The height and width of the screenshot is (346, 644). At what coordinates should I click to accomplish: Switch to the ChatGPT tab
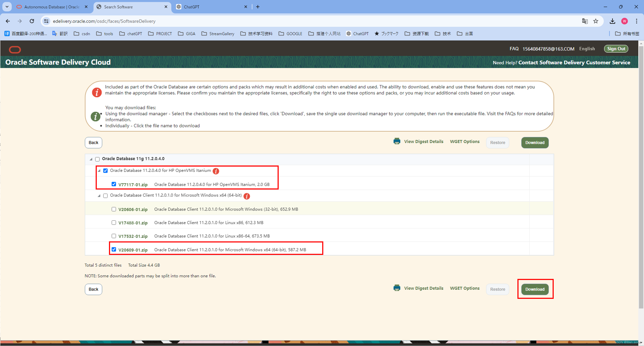(x=212, y=7)
